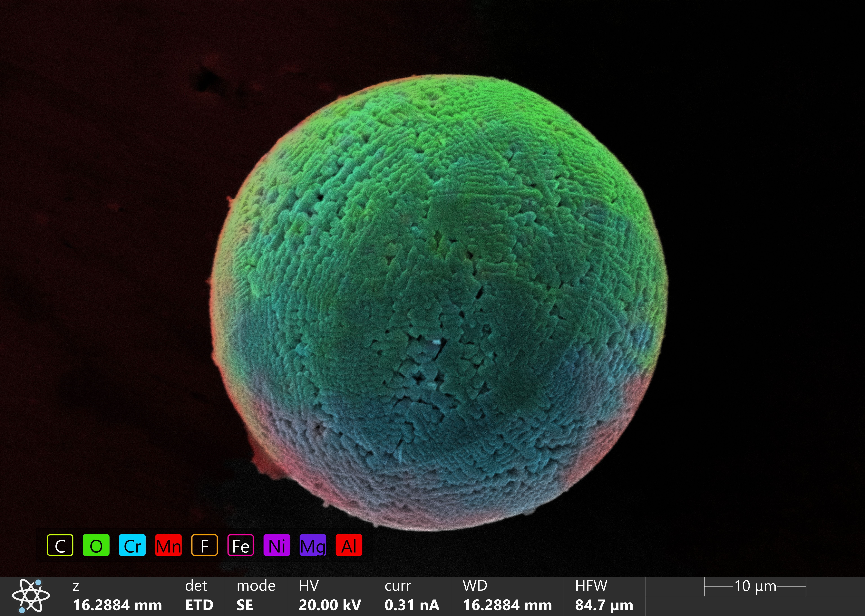Click the WD working distance readout
The height and width of the screenshot is (616, 865).
click(507, 605)
